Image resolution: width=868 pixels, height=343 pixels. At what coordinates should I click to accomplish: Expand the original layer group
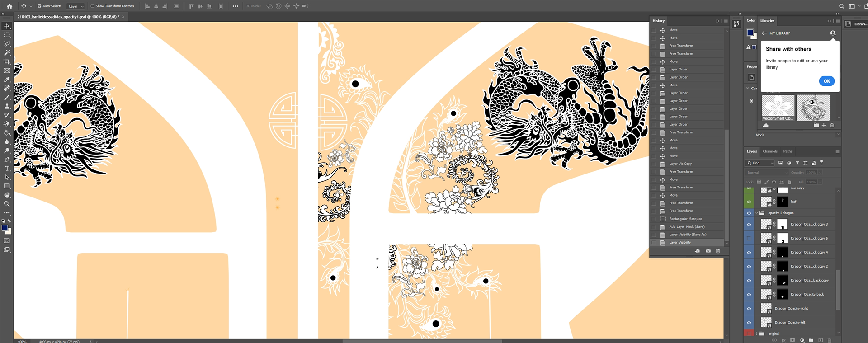(x=757, y=334)
